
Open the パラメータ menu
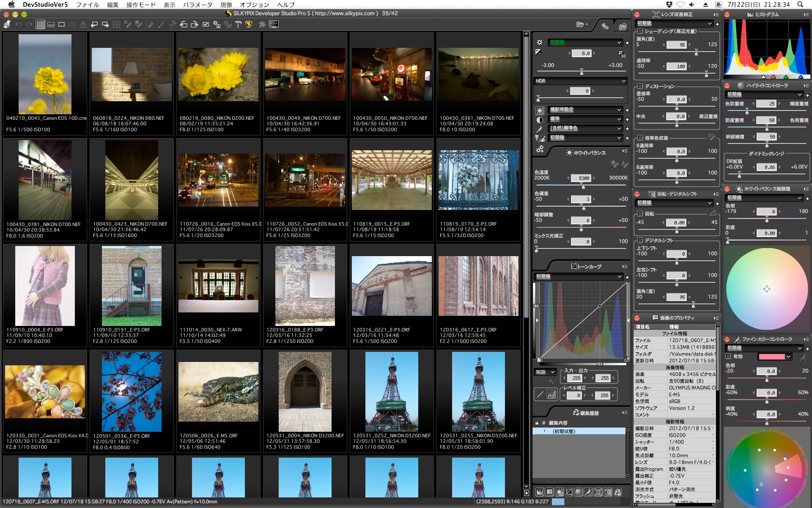[x=198, y=5]
